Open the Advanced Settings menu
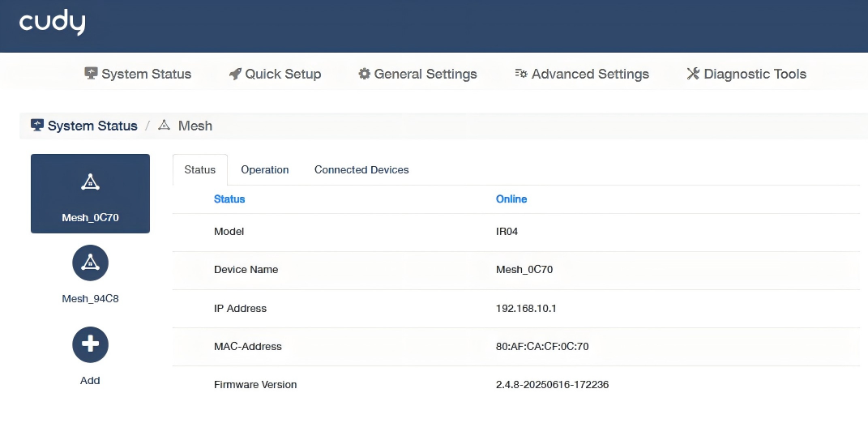This screenshot has height=423, width=868. pos(590,74)
